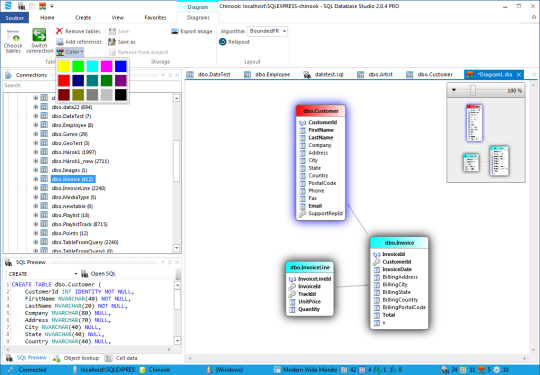The width and height of the screenshot is (540, 375).
Task: Switch to the View ribbon tab
Action: 117,18
